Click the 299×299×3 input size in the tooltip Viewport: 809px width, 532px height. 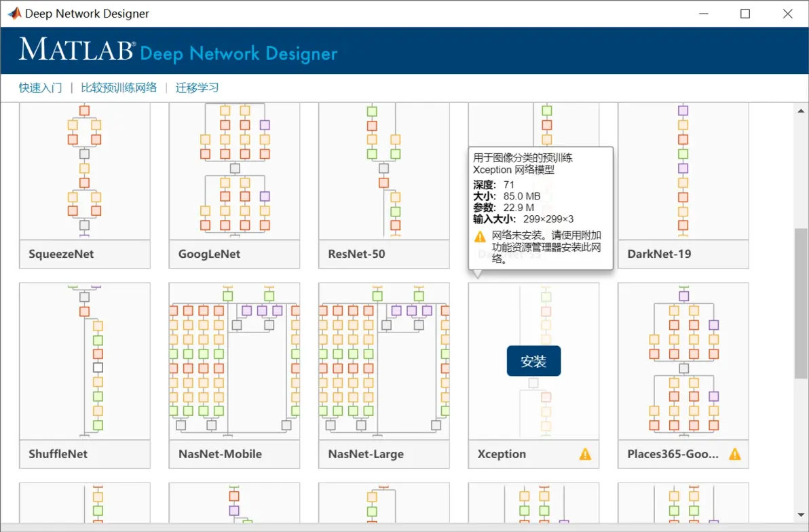(x=548, y=218)
